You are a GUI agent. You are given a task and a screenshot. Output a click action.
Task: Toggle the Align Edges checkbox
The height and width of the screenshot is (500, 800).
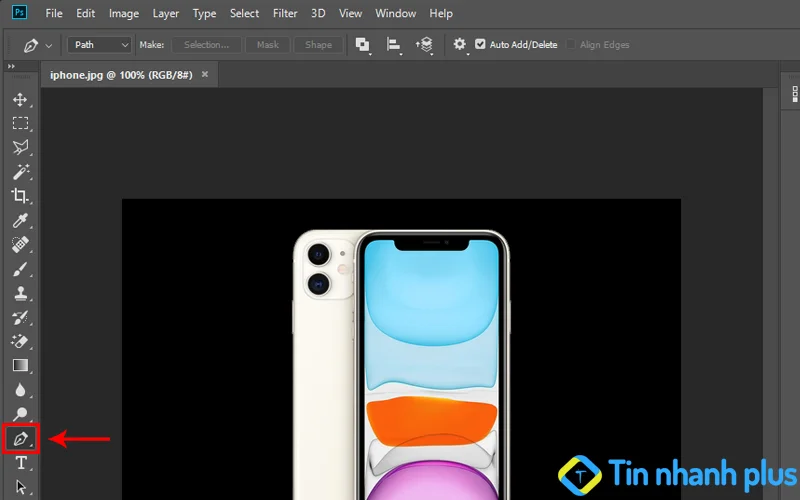click(571, 44)
